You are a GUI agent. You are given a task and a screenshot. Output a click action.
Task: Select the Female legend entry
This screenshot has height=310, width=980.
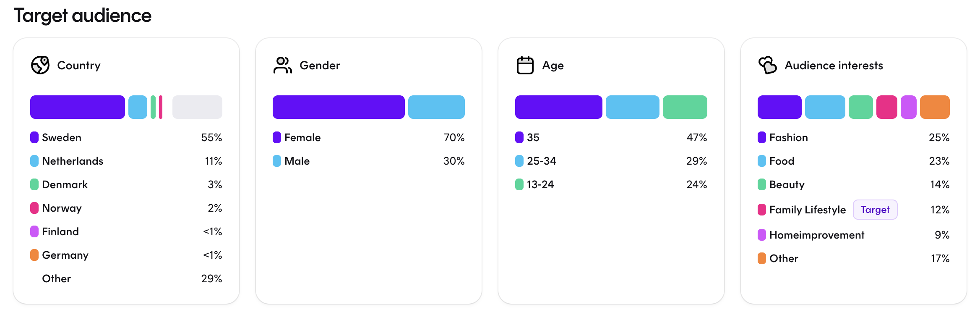pyautogui.click(x=302, y=137)
